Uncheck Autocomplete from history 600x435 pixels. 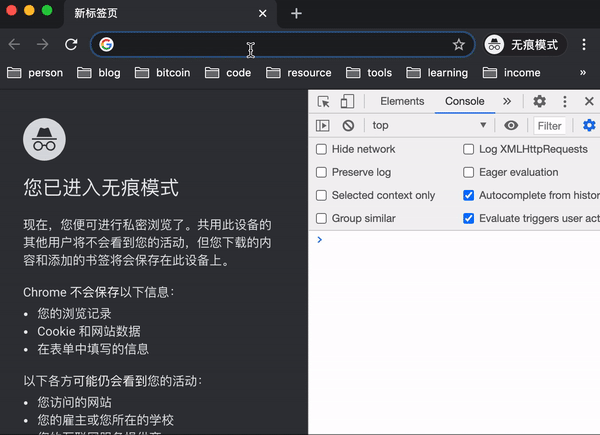click(x=468, y=196)
